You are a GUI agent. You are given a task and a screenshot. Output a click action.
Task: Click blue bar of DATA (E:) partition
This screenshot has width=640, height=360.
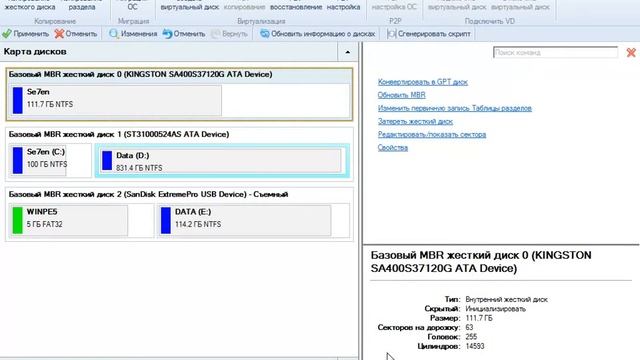click(166, 220)
